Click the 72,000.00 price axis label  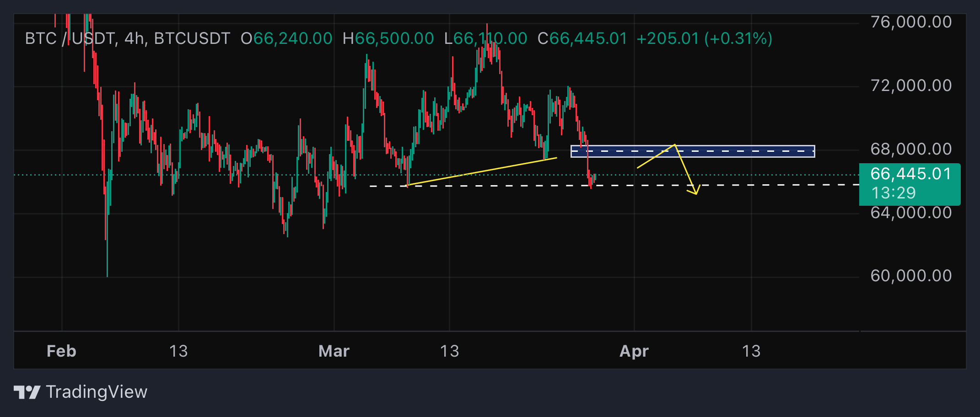(x=910, y=86)
